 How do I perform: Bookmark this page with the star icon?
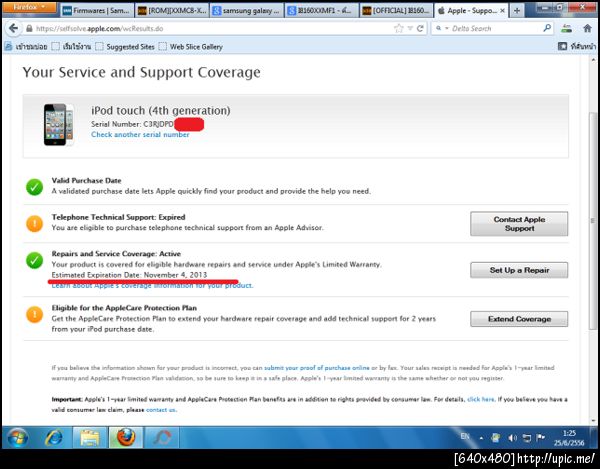(x=398, y=28)
